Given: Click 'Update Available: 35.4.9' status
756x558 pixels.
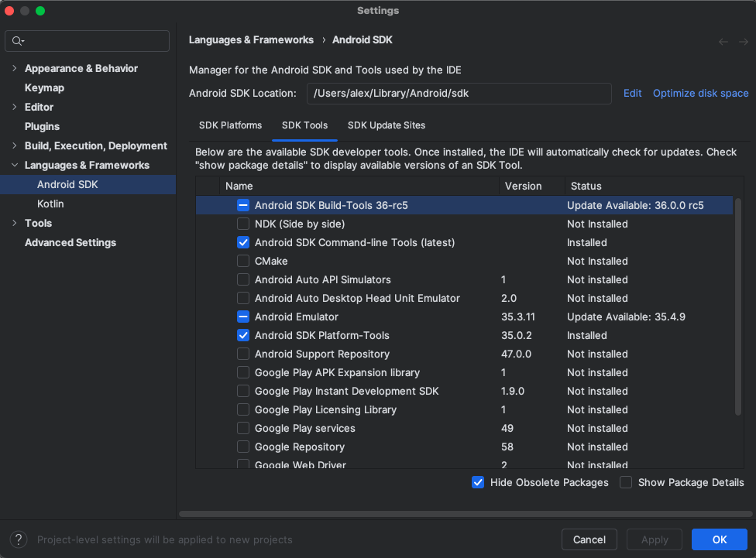Looking at the screenshot, I should click(626, 317).
